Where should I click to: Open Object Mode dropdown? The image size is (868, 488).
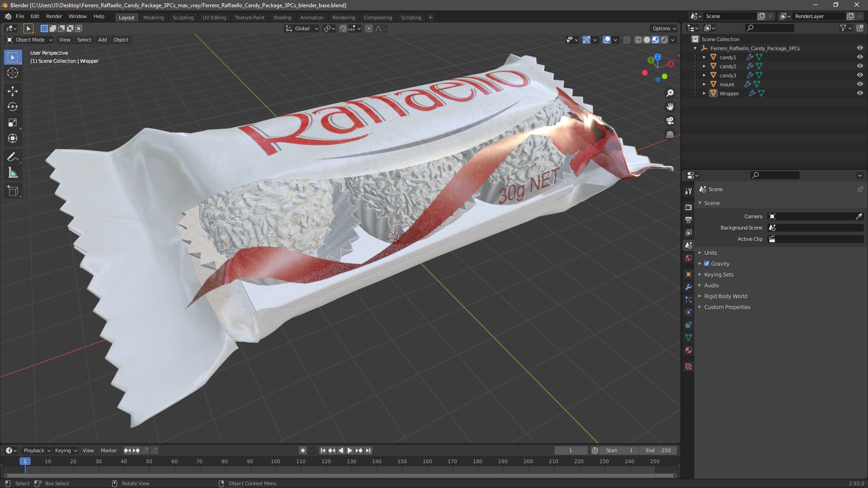tap(29, 40)
